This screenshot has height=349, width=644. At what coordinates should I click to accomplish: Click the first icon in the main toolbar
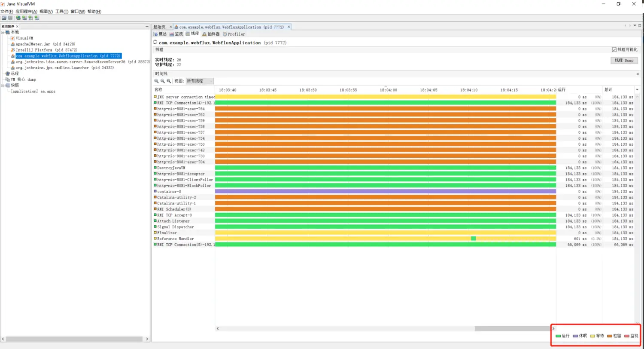(4, 18)
